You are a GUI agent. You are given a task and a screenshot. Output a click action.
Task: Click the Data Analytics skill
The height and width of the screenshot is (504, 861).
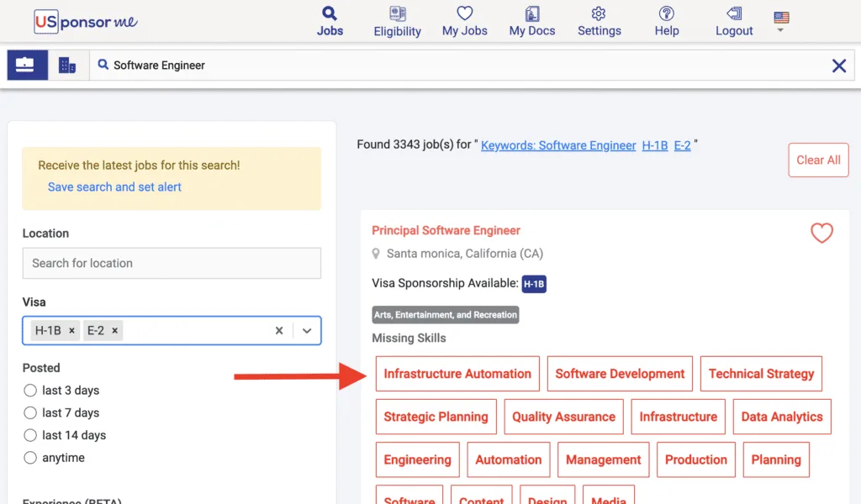pyautogui.click(x=782, y=417)
